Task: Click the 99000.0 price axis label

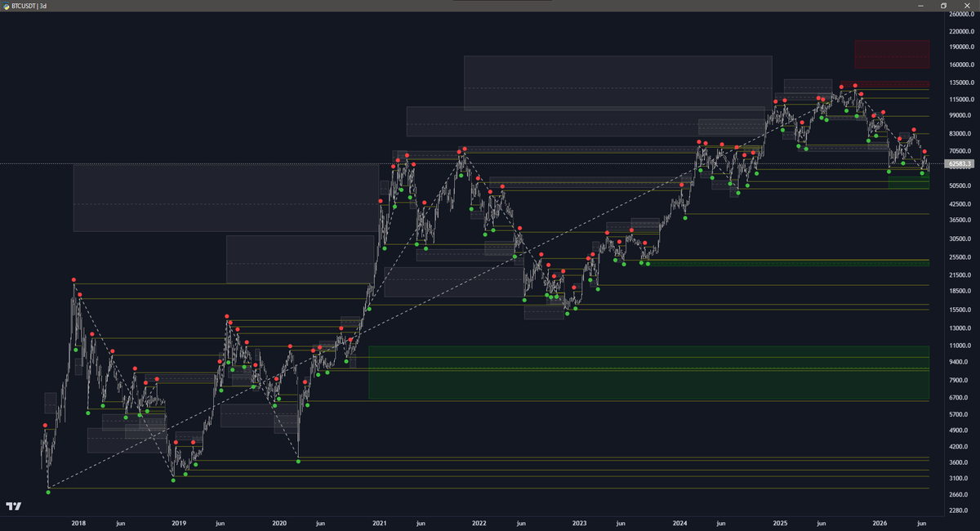Action: click(x=960, y=115)
